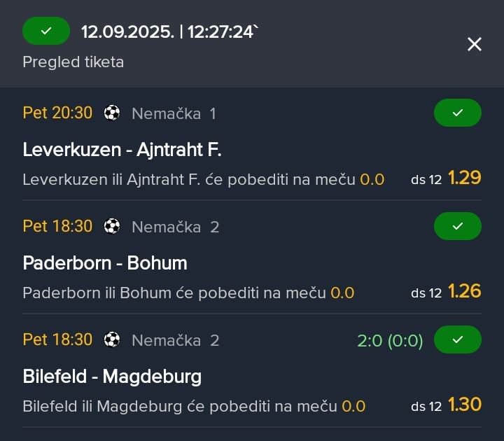Screen dimensions: 504x441
Task: Click soccer ball icon in Bilefeld row
Action: [112, 339]
